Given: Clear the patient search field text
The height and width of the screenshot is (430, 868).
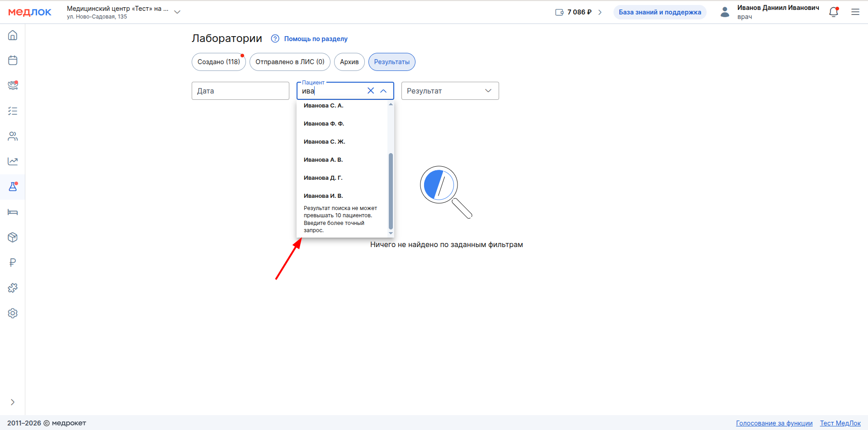Looking at the screenshot, I should [x=371, y=91].
